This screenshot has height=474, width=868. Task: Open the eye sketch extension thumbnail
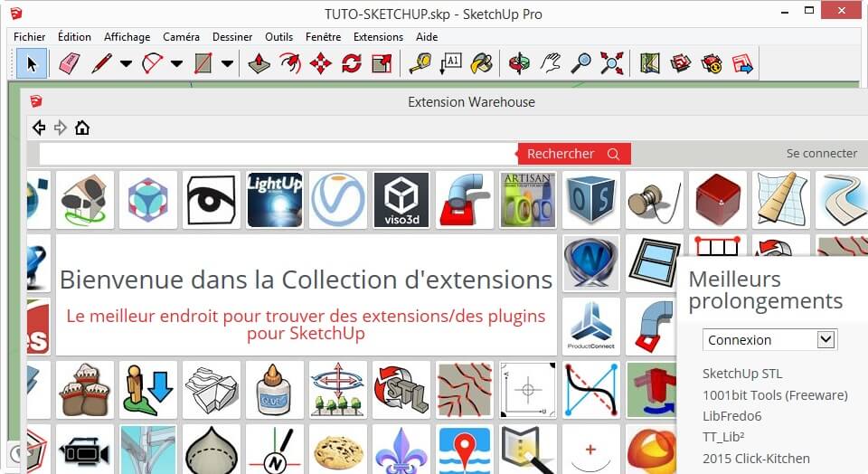coord(212,199)
